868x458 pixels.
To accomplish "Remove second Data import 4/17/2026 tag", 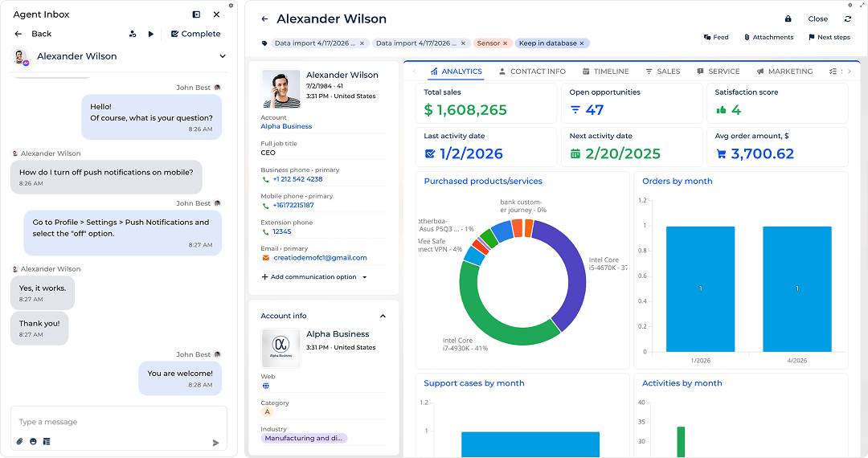I will coord(464,43).
